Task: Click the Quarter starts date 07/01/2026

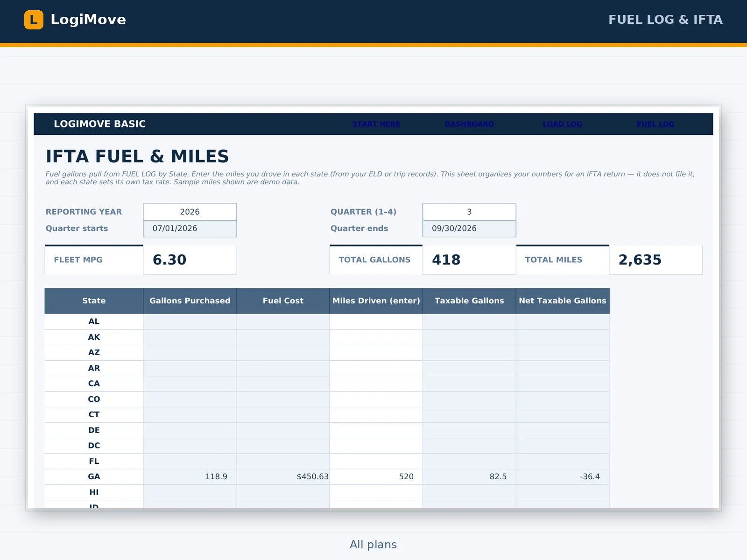Action: point(190,229)
